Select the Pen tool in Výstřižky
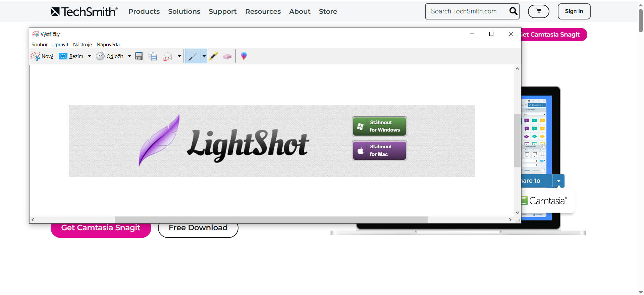644x295 pixels. click(193, 56)
